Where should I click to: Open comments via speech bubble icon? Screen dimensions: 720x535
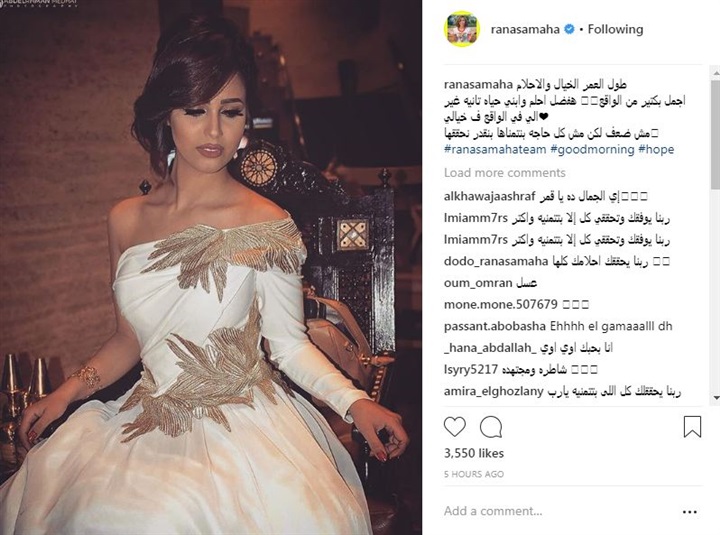[x=491, y=427]
